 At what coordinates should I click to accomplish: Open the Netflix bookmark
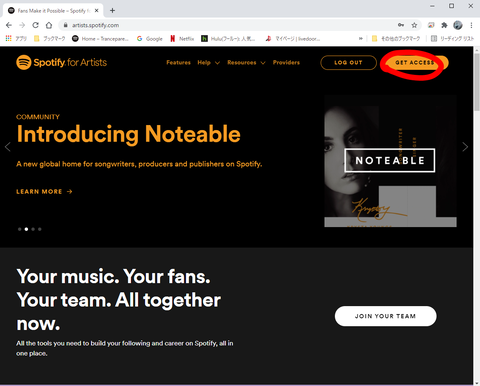click(x=182, y=39)
